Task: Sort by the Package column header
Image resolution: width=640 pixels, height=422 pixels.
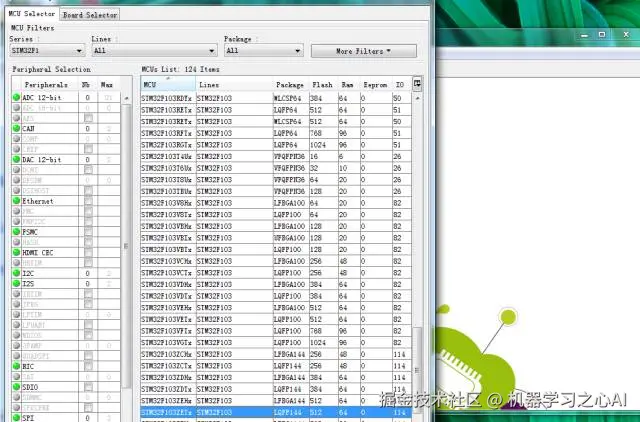Action: (x=290, y=84)
